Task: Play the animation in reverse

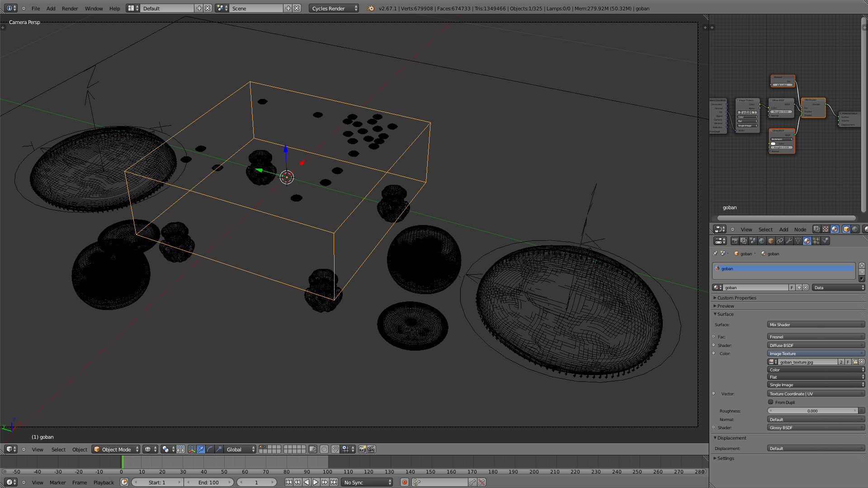Action: (x=307, y=482)
